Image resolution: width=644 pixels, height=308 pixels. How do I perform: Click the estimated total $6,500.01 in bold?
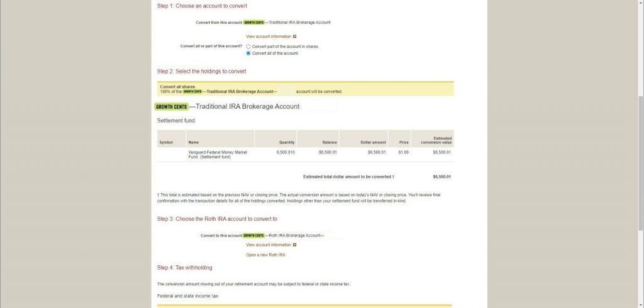point(441,177)
